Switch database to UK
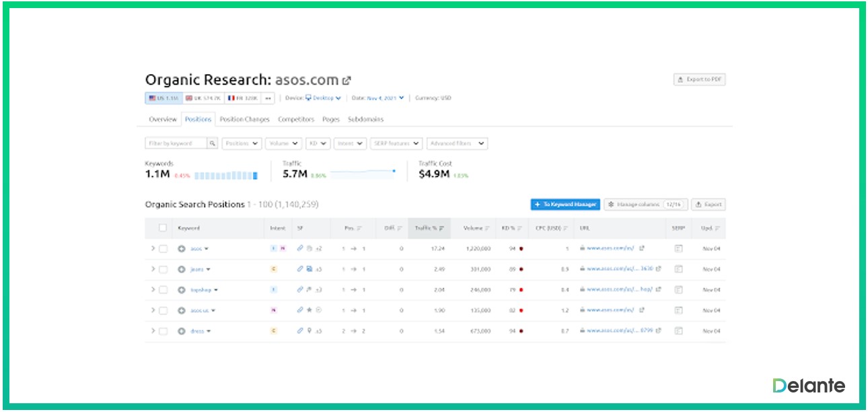The width and height of the screenshot is (868, 412). pos(203,98)
